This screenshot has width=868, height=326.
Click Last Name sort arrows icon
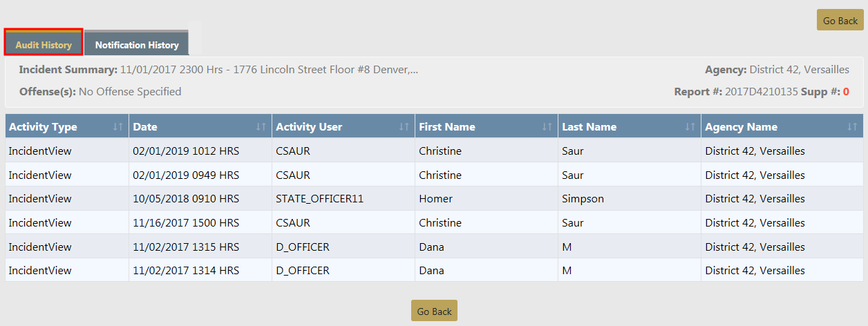click(690, 127)
